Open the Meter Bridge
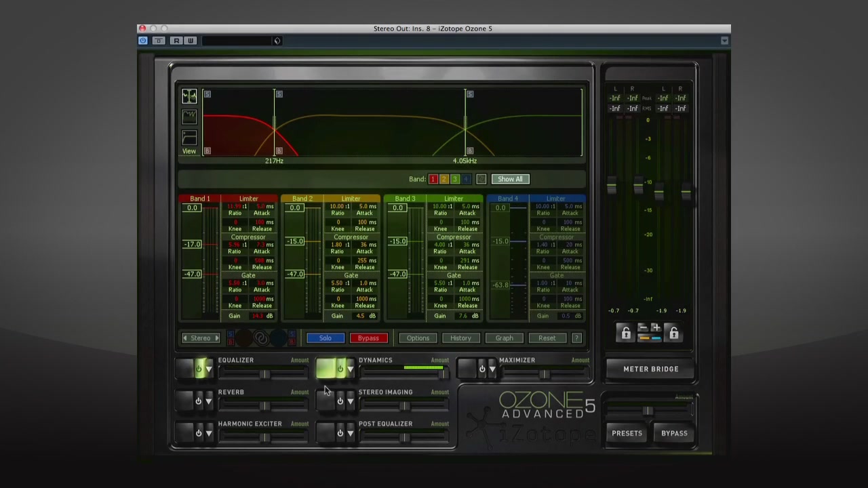This screenshot has width=868, height=488. coord(650,369)
